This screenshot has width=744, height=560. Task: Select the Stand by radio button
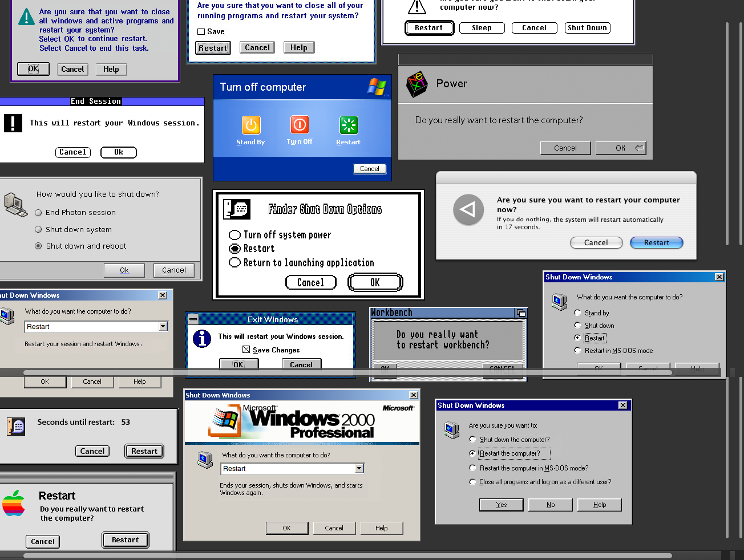pyautogui.click(x=577, y=313)
